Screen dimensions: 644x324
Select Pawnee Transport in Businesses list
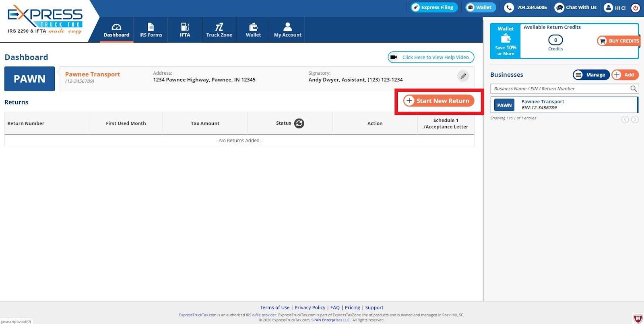[564, 105]
